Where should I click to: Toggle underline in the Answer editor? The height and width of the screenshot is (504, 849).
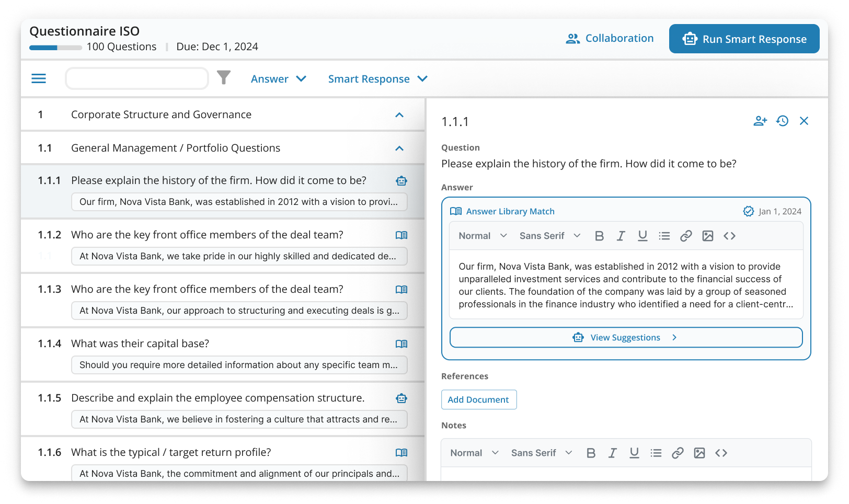click(643, 236)
